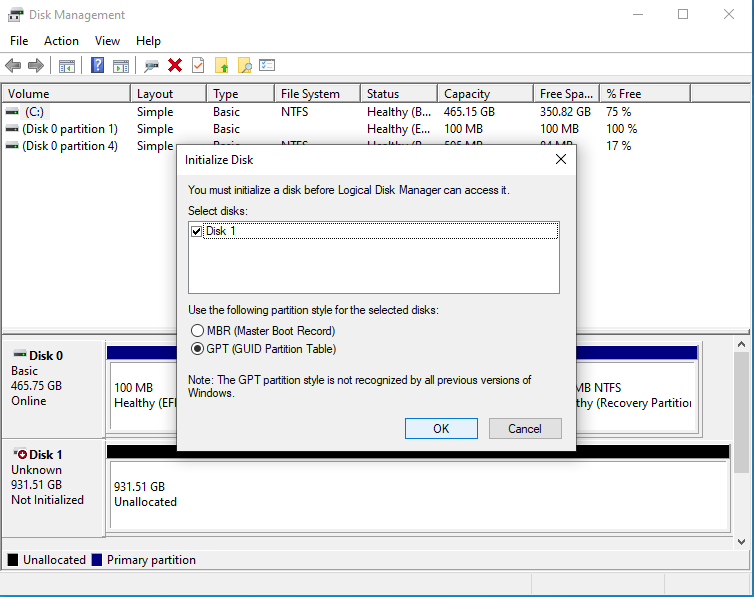Click the disk pane scrollbar thumb
This screenshot has height=597, width=754.
[741, 412]
